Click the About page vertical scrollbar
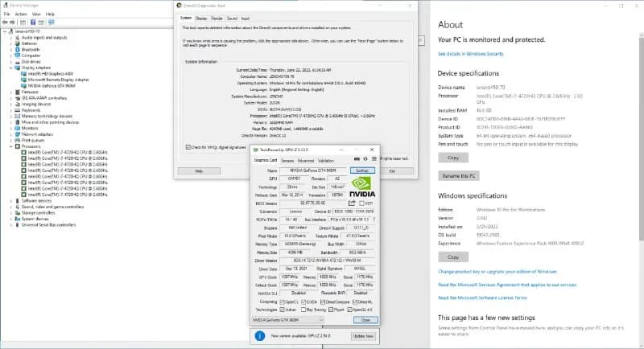Screen dimensions: 644x349 click(x=642, y=138)
